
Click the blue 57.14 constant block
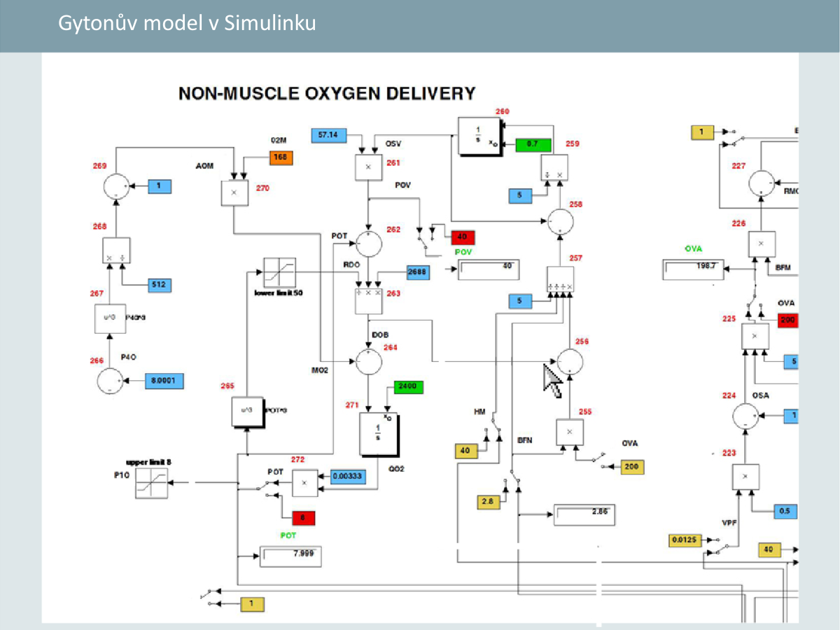coord(328,134)
